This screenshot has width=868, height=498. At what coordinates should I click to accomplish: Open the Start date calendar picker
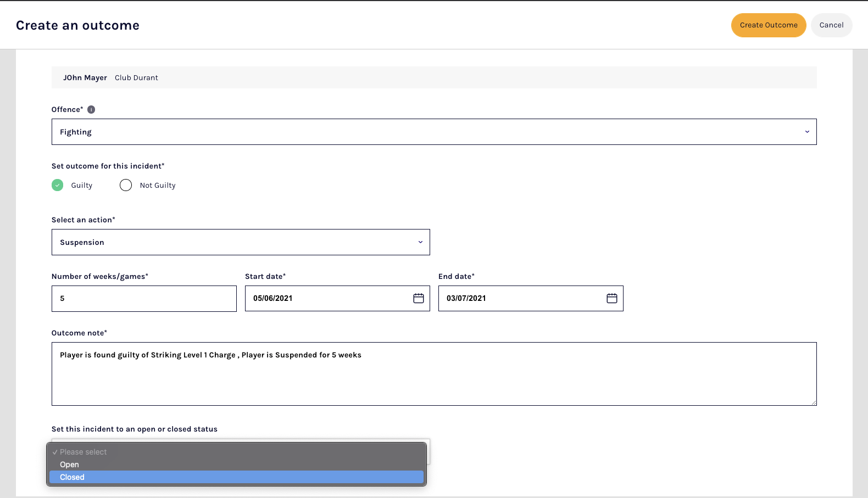pos(418,298)
